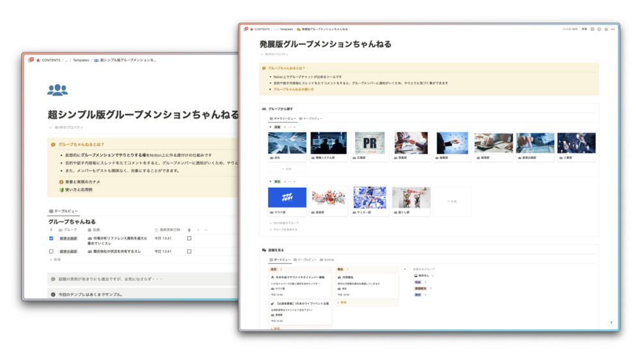Click the Templates breadcrumb in back window
The height and width of the screenshot is (362, 644).
81,60
